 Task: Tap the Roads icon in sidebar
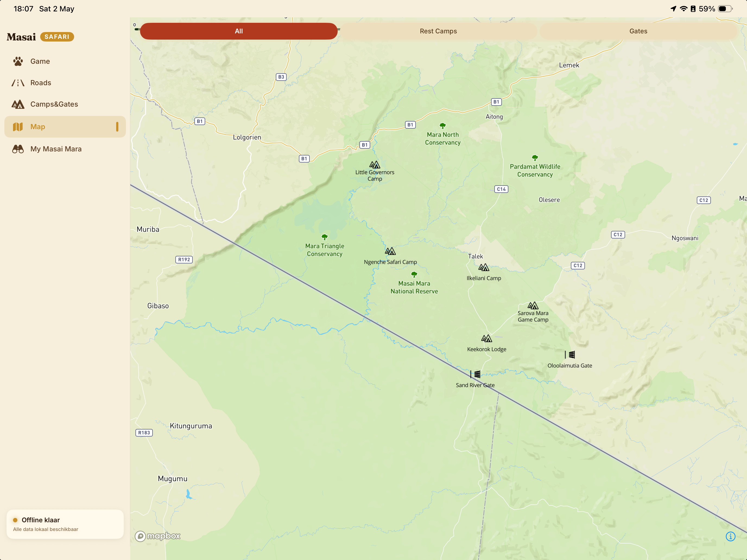click(18, 83)
